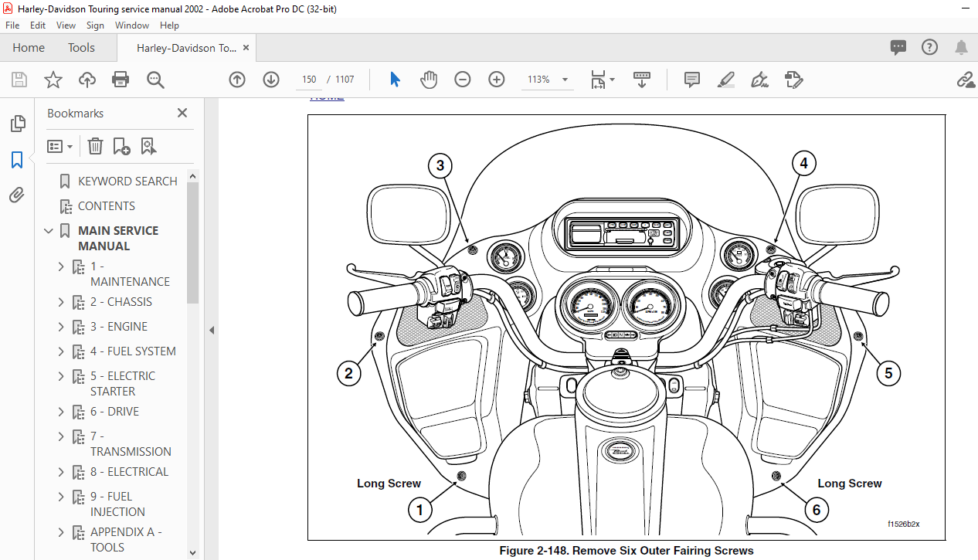Image resolution: width=978 pixels, height=560 pixels.
Task: Go to previous page with the up arrow
Action: [x=237, y=80]
